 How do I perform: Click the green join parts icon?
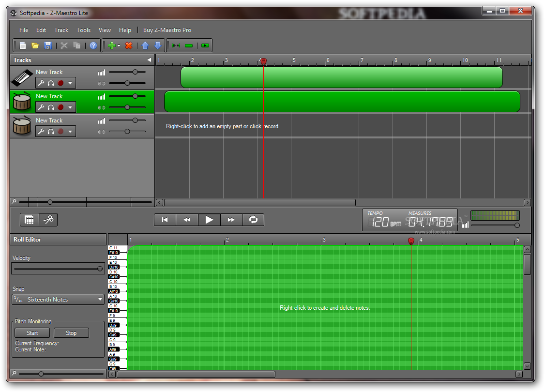pos(176,45)
